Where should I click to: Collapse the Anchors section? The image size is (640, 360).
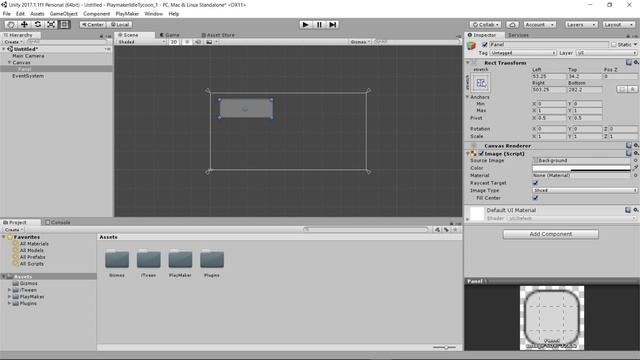click(x=467, y=97)
